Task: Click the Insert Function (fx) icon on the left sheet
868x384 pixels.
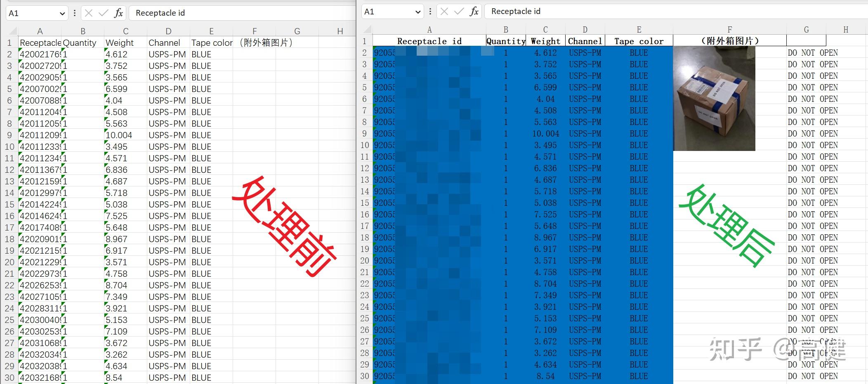Action: [x=119, y=13]
